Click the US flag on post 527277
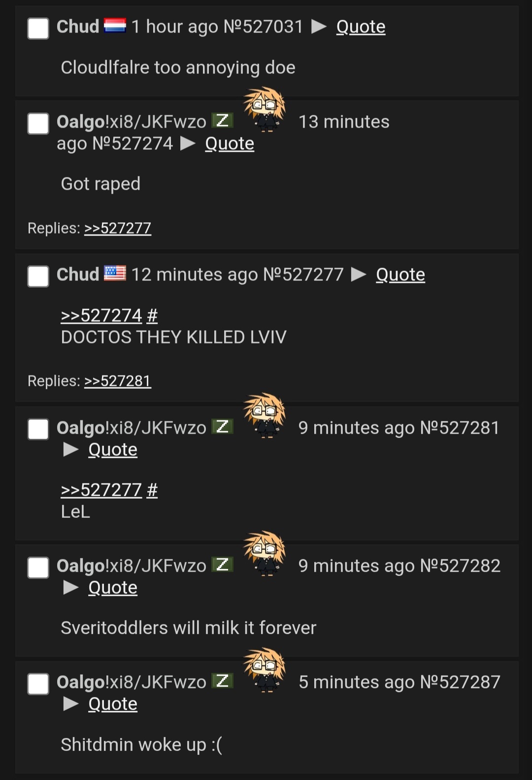 pyautogui.click(x=115, y=273)
